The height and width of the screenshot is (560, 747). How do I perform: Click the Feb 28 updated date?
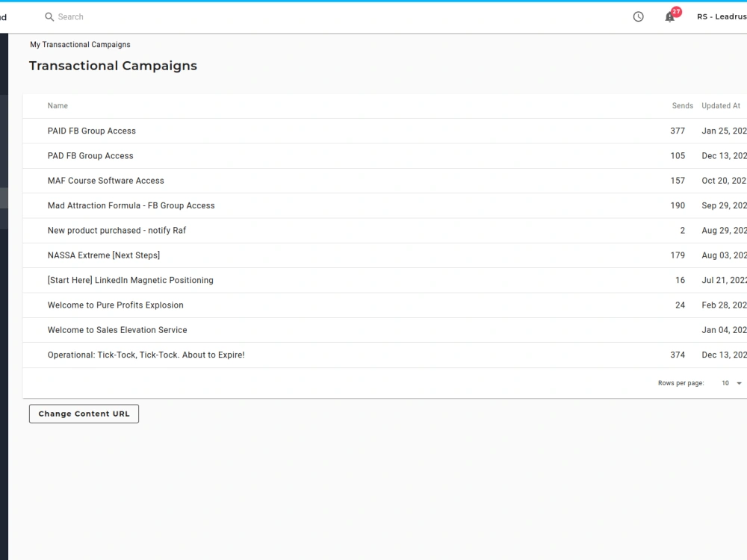724,305
